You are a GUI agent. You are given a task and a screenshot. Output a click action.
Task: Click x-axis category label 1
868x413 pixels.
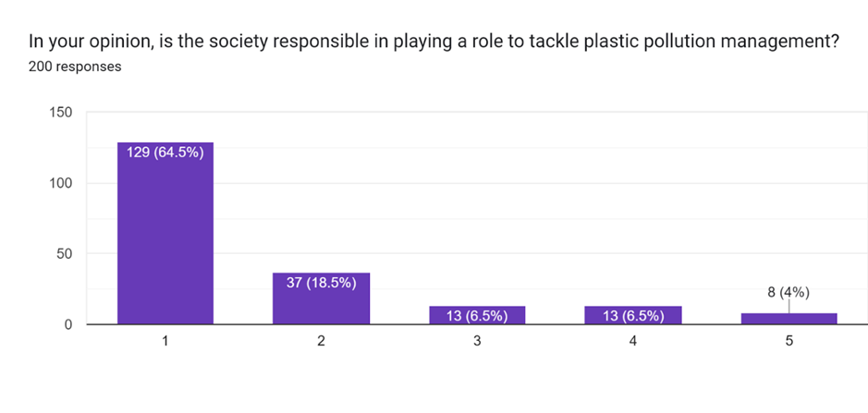pyautogui.click(x=165, y=341)
